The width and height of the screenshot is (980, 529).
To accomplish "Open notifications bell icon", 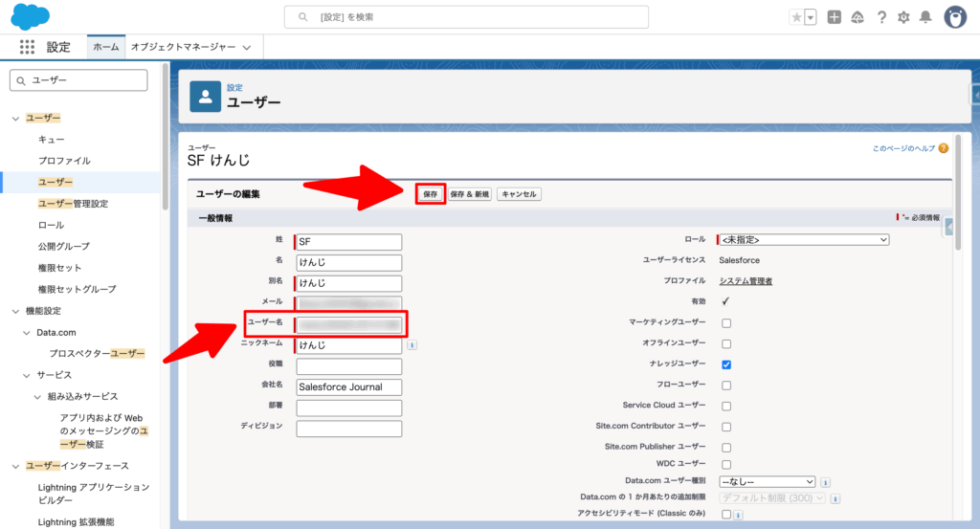I will pyautogui.click(x=925, y=17).
